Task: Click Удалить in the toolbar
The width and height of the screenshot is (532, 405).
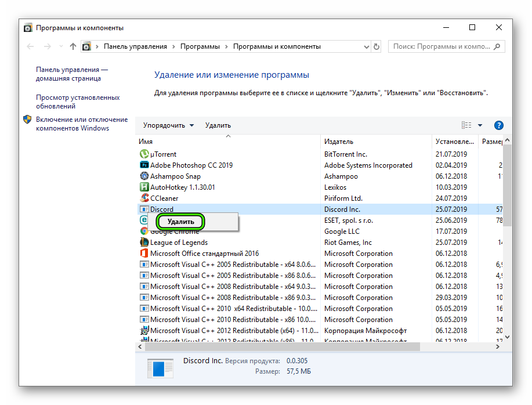Action: [x=218, y=125]
